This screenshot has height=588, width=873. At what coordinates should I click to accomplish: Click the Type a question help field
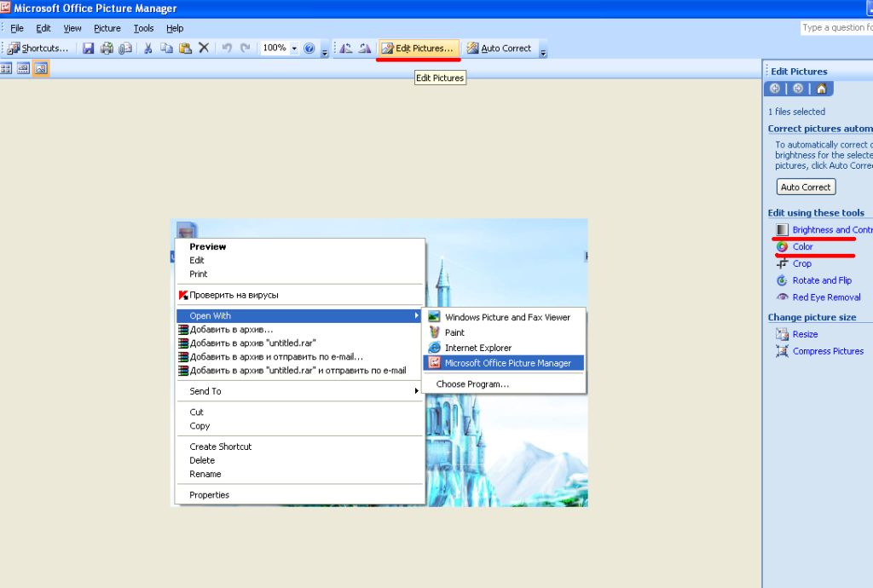[x=836, y=28]
